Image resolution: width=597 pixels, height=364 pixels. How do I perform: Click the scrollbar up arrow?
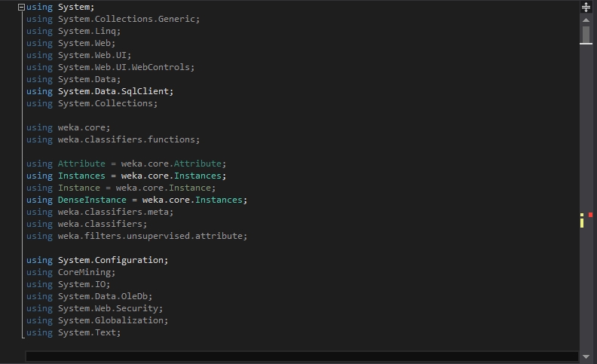tap(586, 20)
